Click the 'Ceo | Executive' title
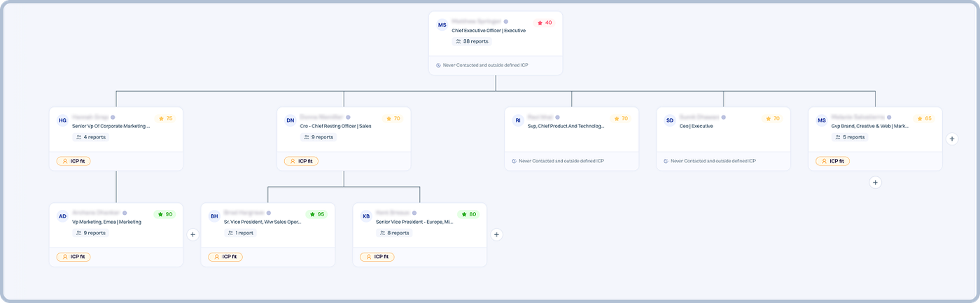This screenshot has height=303, width=980. (x=696, y=127)
